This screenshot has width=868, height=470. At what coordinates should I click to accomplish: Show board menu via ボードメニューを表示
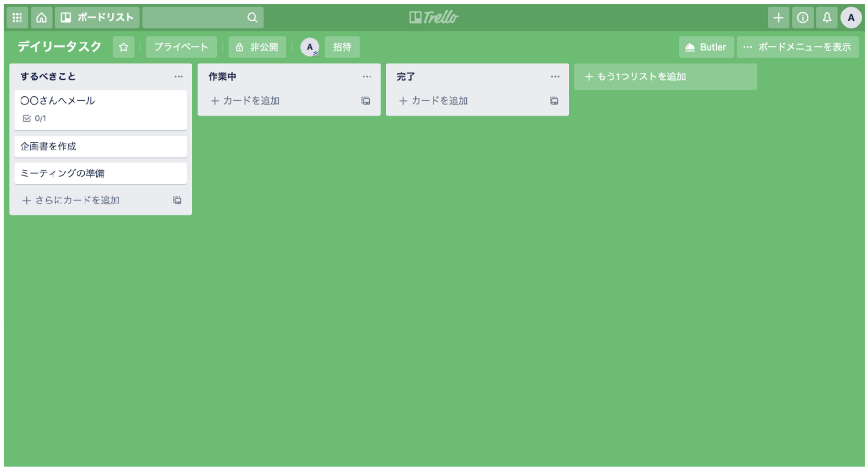[x=797, y=47]
